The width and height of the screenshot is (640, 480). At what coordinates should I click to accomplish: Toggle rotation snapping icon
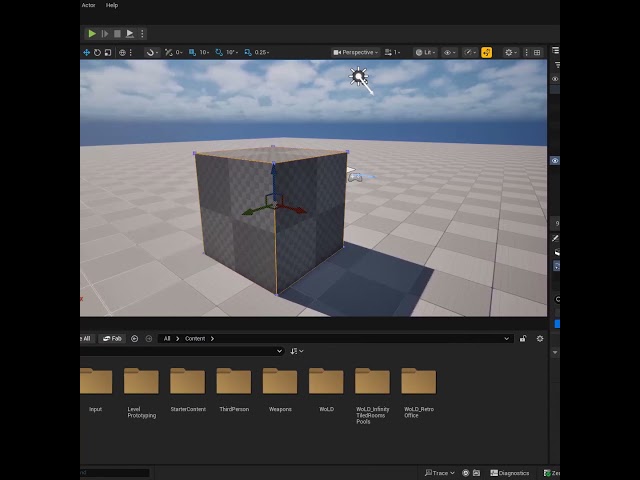coord(219,52)
